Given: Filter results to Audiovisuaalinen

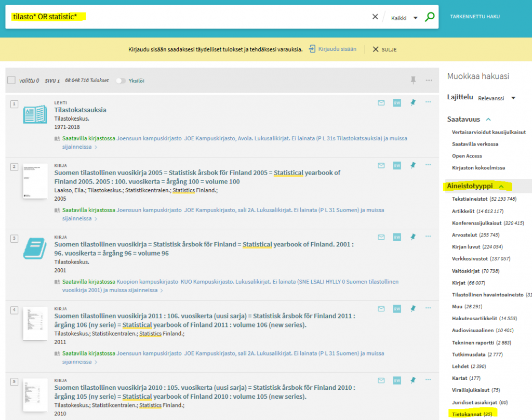Looking at the screenshot, I should click(x=483, y=331).
